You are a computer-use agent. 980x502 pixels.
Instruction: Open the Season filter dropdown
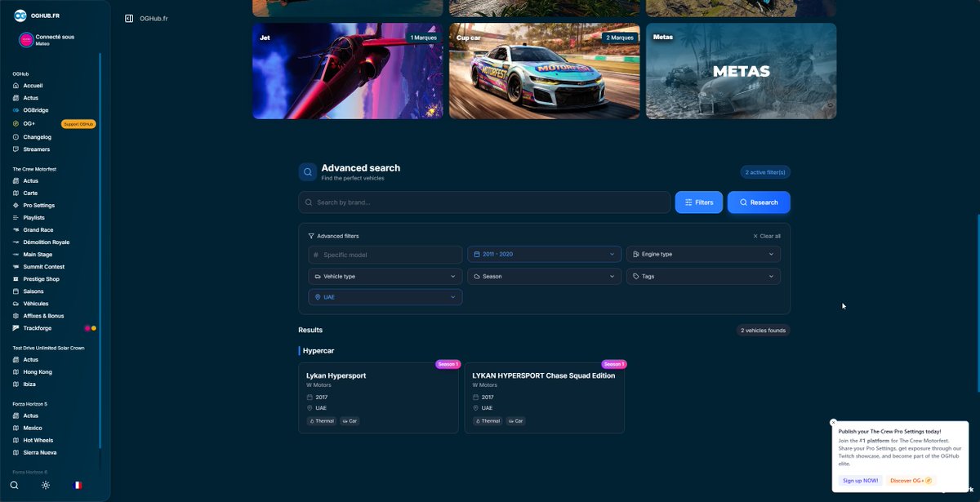(x=543, y=277)
